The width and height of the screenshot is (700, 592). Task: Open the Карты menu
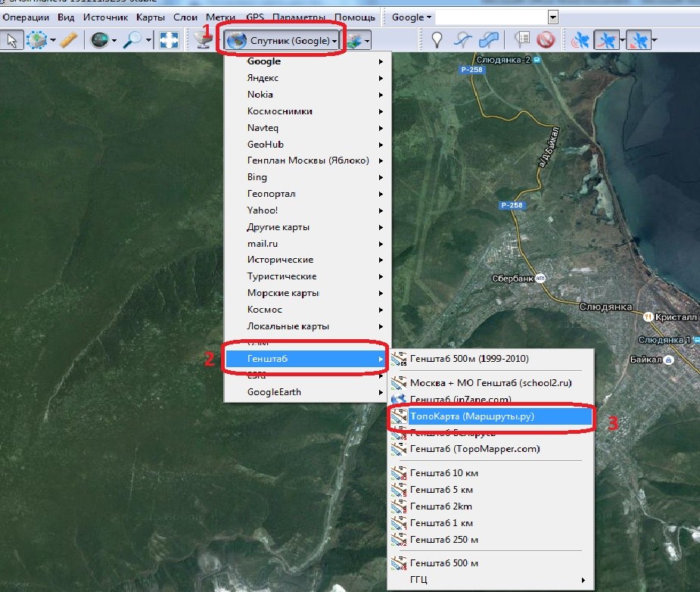(x=151, y=17)
